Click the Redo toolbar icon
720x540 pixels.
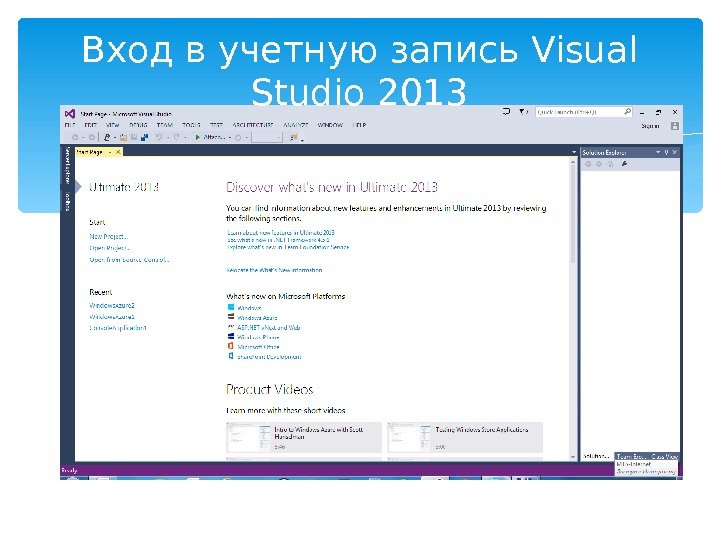(176, 137)
